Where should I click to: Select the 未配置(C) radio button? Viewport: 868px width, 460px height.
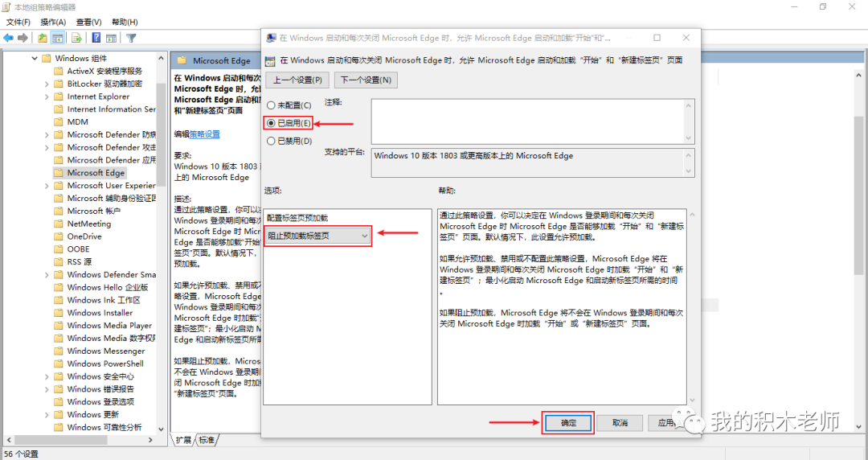click(x=271, y=105)
